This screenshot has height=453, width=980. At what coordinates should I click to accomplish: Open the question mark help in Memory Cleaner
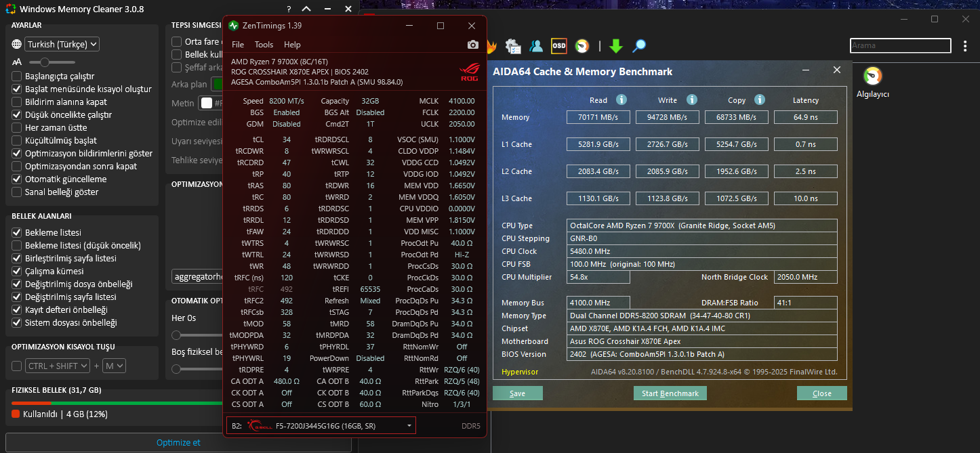click(x=289, y=9)
